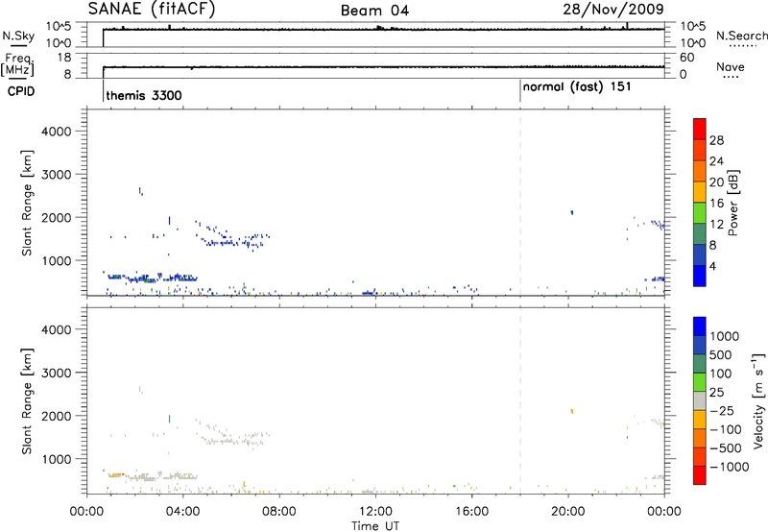Click the '04:00' time axis label

(182, 512)
